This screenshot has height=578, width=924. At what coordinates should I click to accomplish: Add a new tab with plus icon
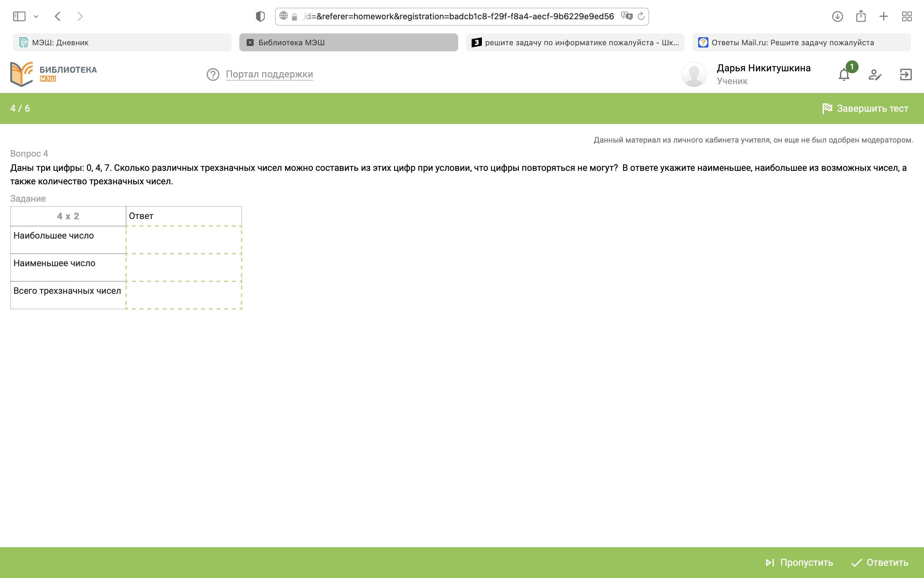click(884, 16)
